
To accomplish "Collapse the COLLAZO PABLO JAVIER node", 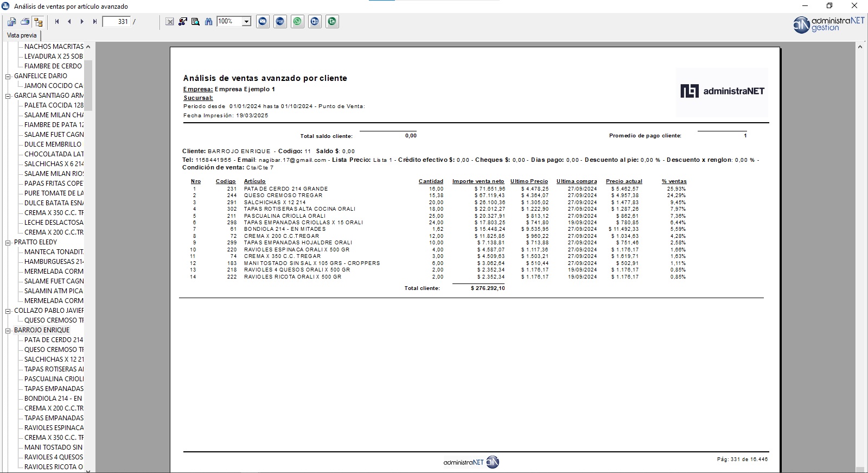I will pyautogui.click(x=8, y=311).
